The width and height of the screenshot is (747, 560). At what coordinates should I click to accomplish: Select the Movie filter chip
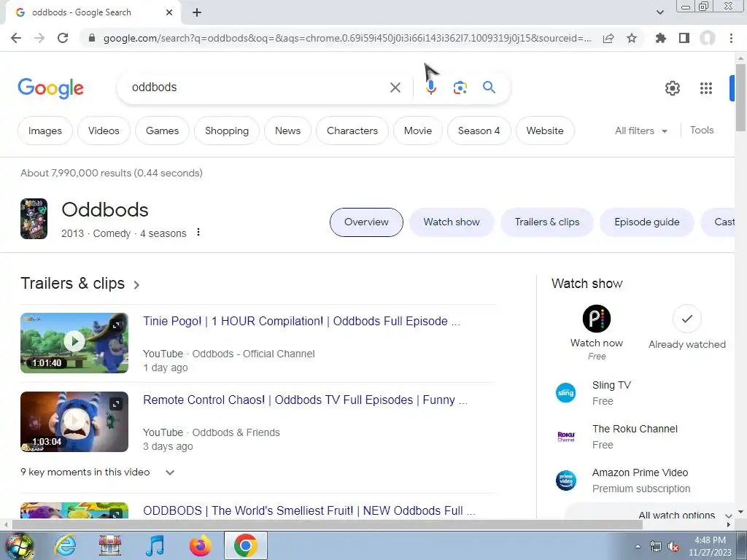[x=418, y=131]
